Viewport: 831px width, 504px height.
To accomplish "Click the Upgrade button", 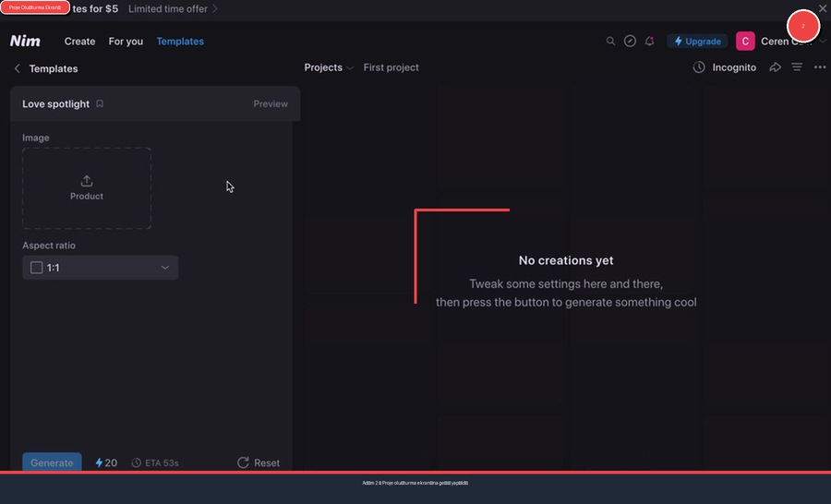I will [x=697, y=42].
